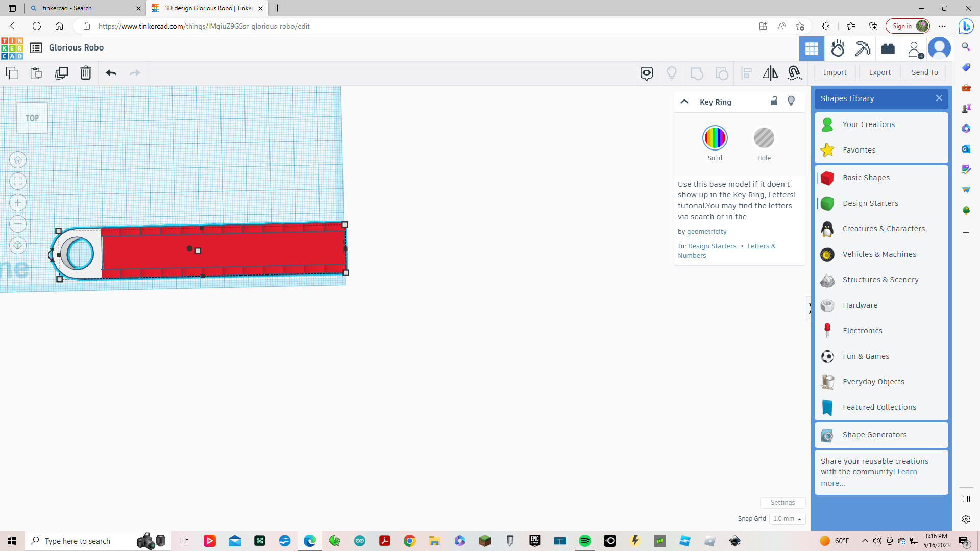Viewport: 980px width, 551px height.
Task: Open the Minecraft export pickaxe icon
Action: (863, 48)
